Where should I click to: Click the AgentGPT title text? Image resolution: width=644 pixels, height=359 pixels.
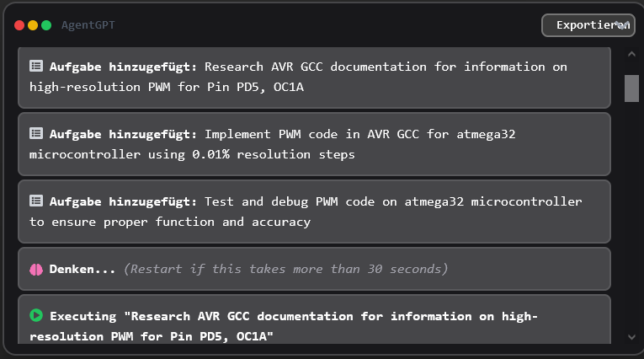coord(88,25)
